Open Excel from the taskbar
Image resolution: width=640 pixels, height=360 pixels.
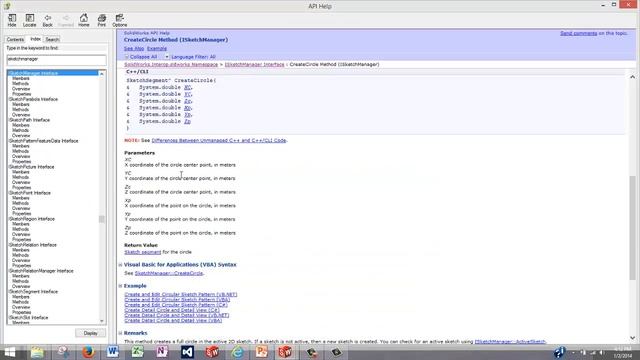[137, 352]
